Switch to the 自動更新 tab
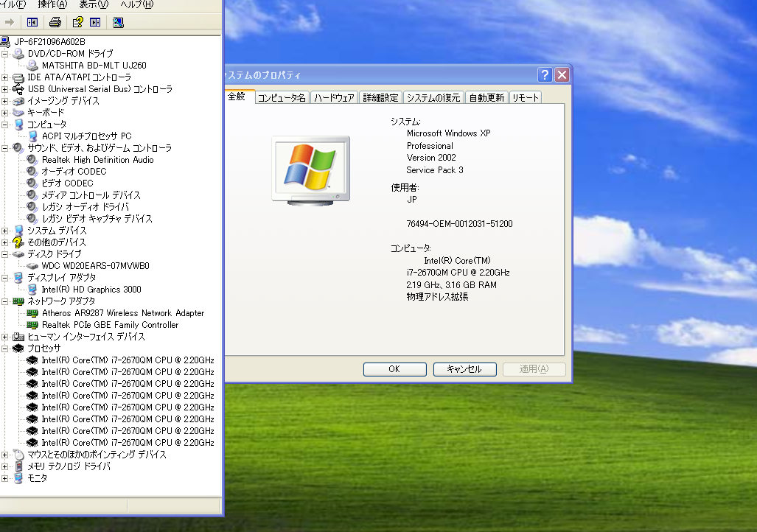This screenshot has height=532, width=757. pos(486,97)
